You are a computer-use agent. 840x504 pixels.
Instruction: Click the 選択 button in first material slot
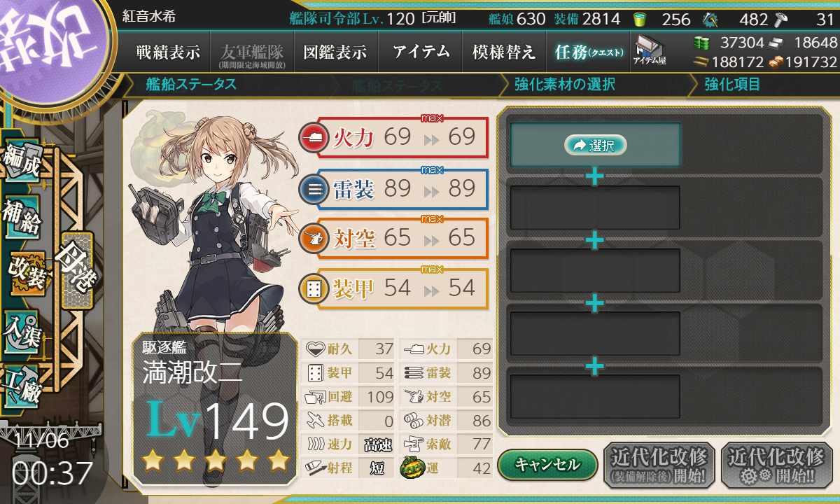595,145
